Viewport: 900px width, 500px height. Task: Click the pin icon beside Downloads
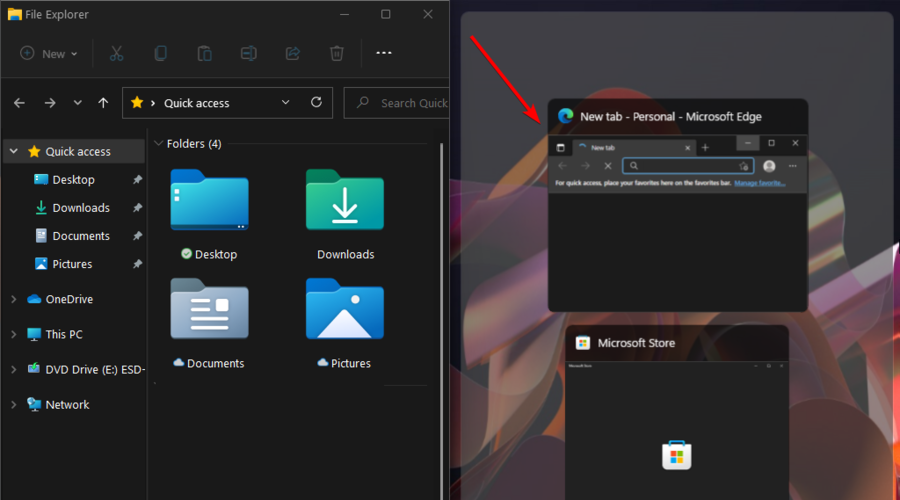pyautogui.click(x=137, y=208)
